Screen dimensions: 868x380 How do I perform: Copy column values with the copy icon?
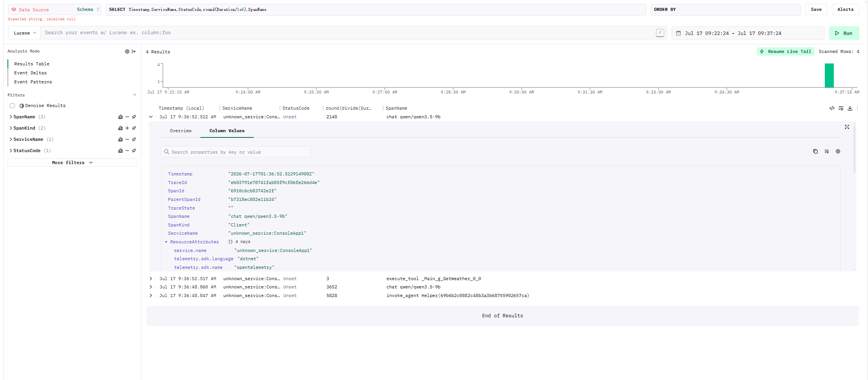pyautogui.click(x=815, y=152)
